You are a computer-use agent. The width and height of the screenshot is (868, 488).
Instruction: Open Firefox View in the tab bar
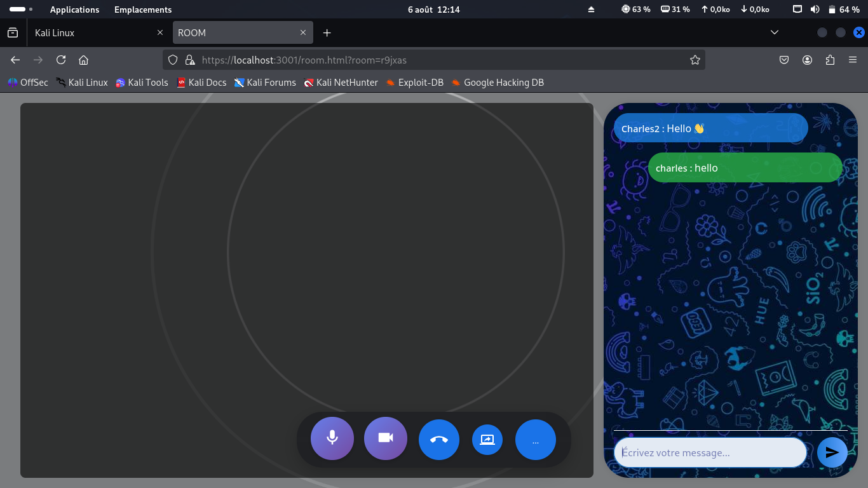(x=13, y=32)
